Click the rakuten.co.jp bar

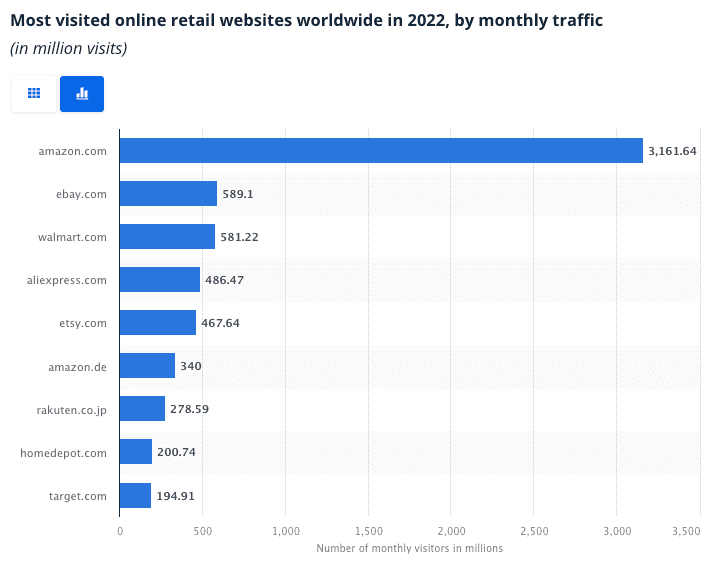coord(142,409)
